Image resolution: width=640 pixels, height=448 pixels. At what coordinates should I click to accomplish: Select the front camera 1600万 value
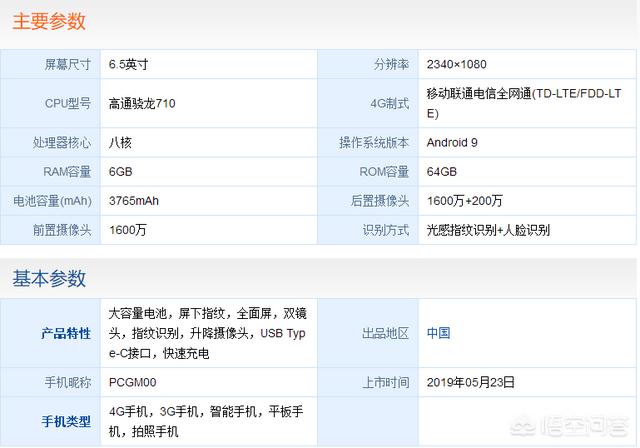click(x=127, y=230)
